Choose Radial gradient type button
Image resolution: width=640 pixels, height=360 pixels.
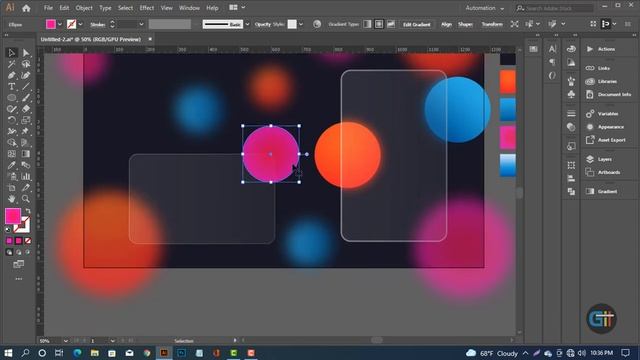(379, 24)
